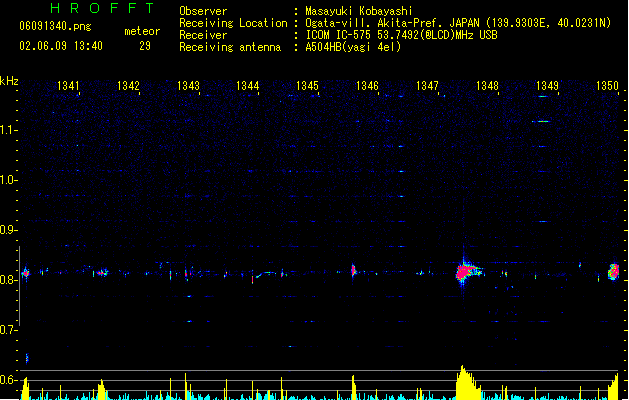Click the meteor echo just before 1346
The height and width of the screenshot is (400, 629).
click(353, 271)
